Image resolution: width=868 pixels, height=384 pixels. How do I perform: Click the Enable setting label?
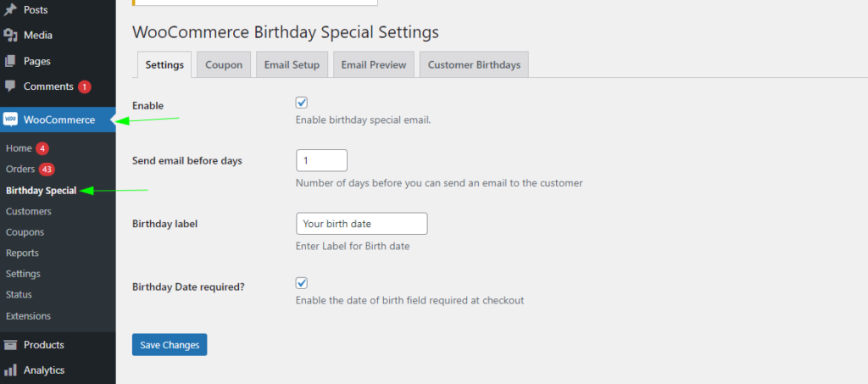[x=147, y=106]
